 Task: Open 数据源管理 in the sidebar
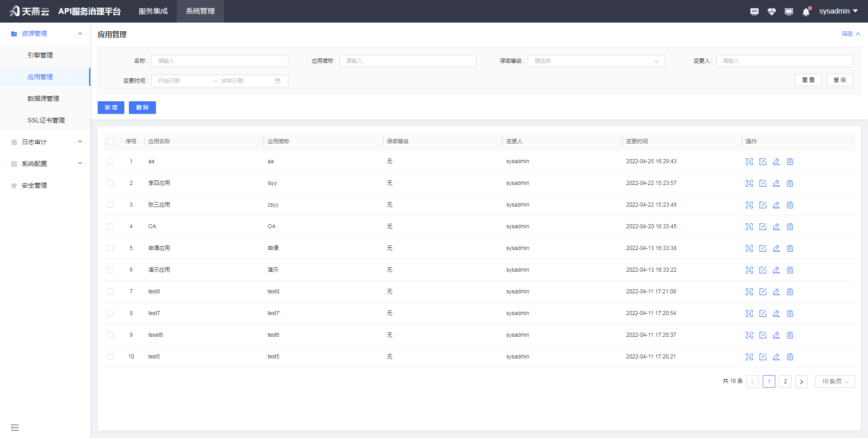pos(43,99)
